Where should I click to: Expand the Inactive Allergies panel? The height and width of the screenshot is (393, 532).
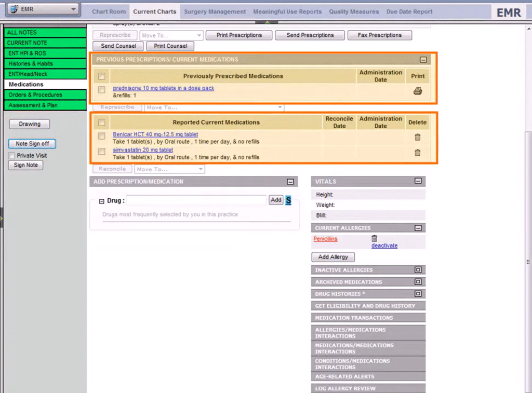[418, 270]
